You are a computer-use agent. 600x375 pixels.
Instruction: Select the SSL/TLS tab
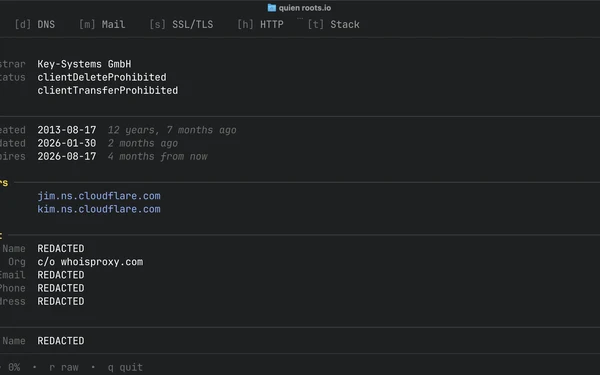(181, 24)
